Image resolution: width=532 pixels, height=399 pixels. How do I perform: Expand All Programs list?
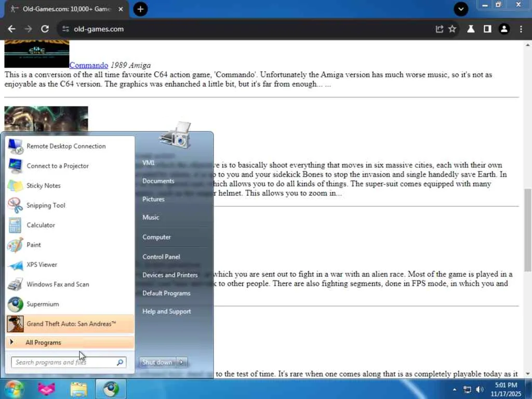pyautogui.click(x=70, y=343)
